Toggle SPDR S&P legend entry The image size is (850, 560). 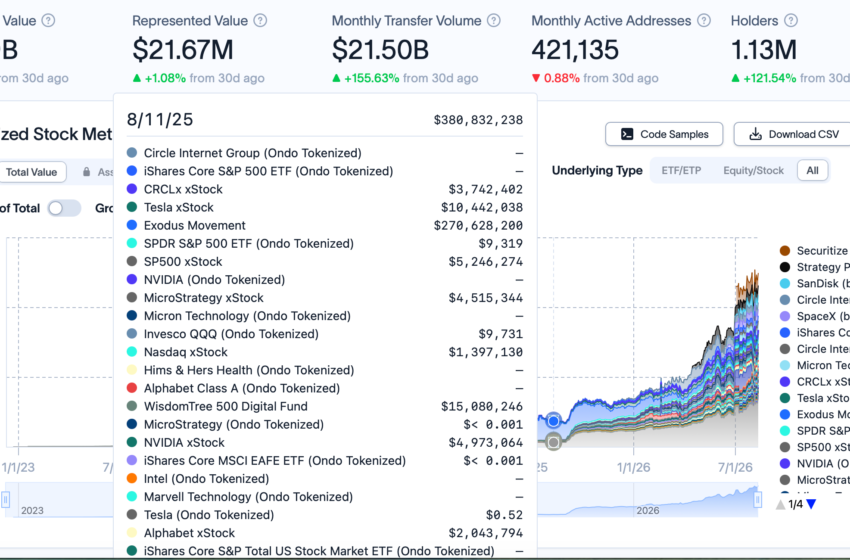coord(814,430)
